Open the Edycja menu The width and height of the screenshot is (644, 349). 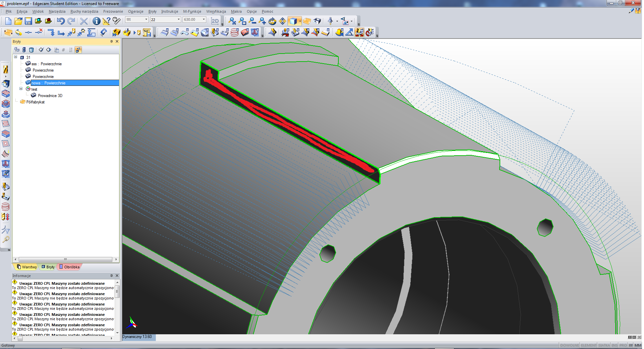point(22,11)
